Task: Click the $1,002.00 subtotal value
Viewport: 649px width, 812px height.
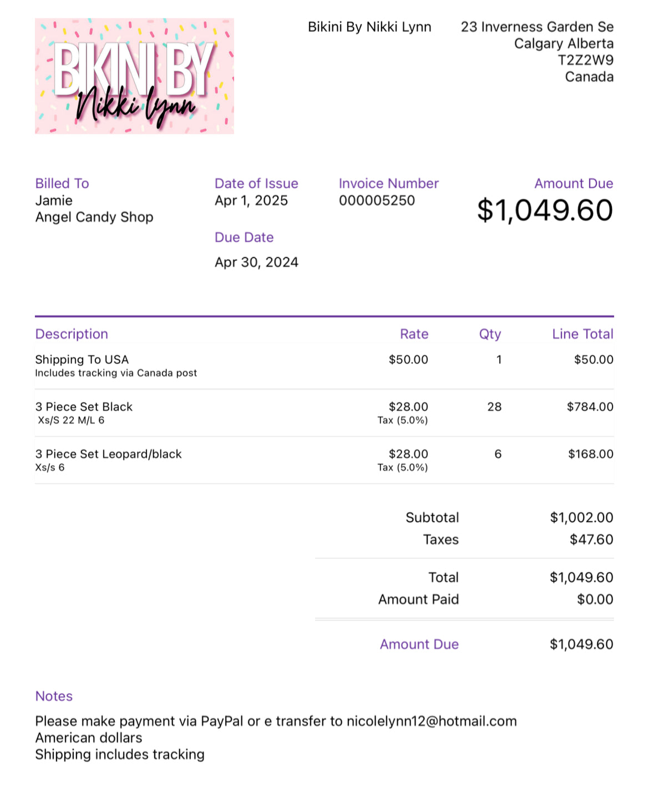Action: click(581, 518)
